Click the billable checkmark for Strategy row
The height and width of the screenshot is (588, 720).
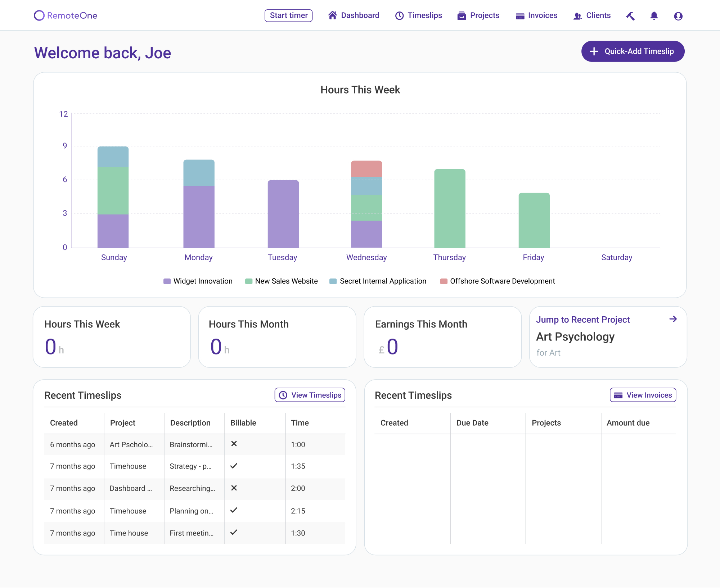(x=234, y=466)
